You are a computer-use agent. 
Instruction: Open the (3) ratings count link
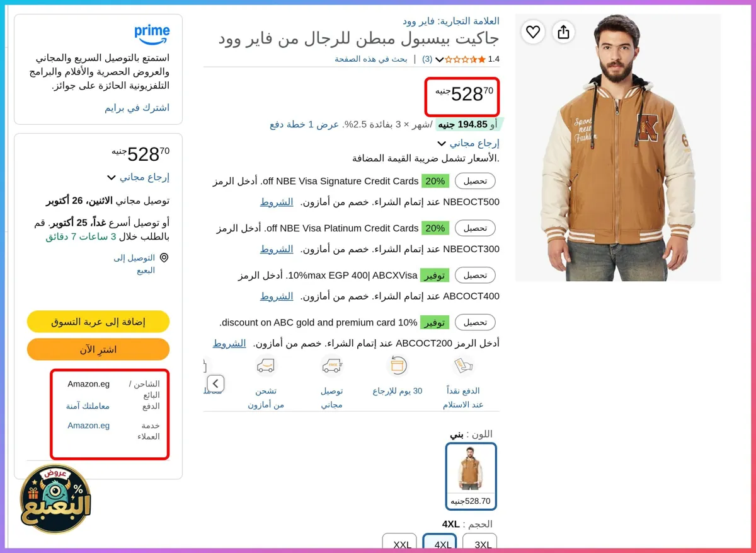click(x=427, y=59)
